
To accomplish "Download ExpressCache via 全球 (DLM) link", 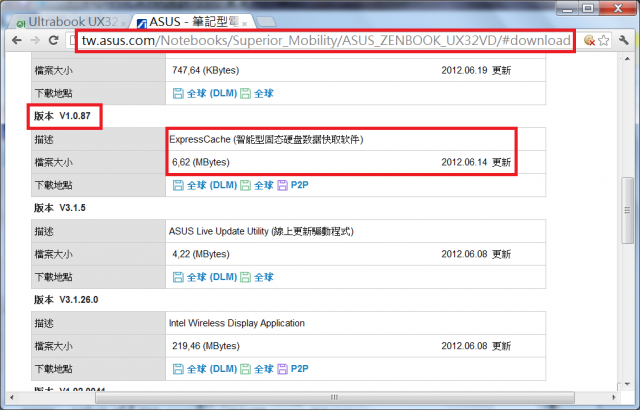I will [x=212, y=185].
